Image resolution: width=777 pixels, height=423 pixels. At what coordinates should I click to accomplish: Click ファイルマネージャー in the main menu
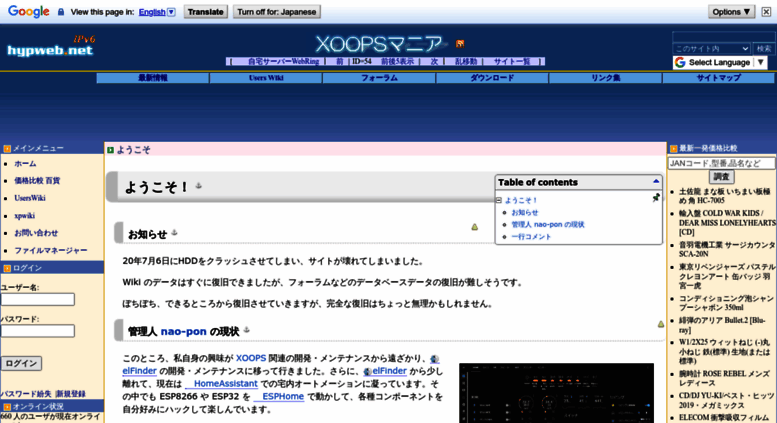point(51,250)
